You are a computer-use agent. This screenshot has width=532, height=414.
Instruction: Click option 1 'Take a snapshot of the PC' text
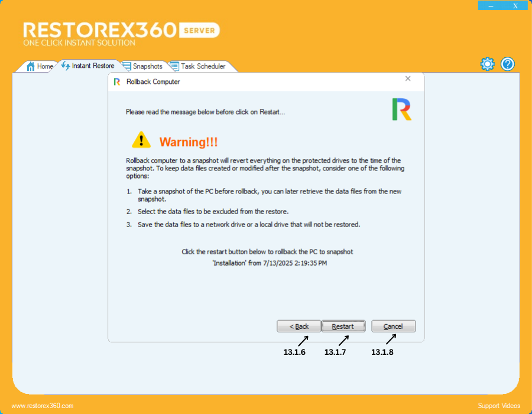270,195
